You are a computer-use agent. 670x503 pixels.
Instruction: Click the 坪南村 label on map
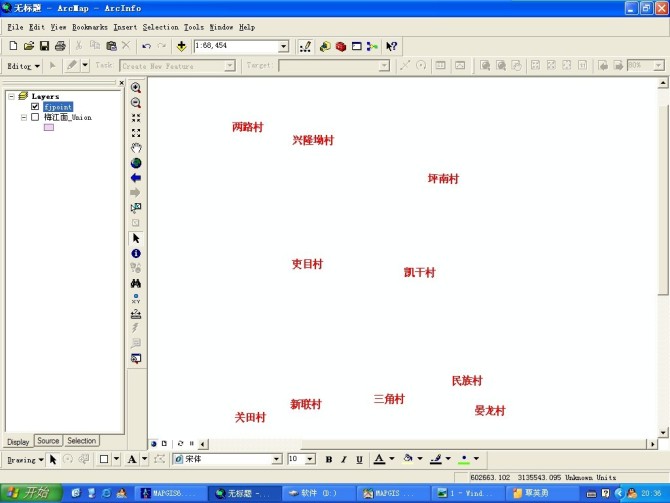443,179
